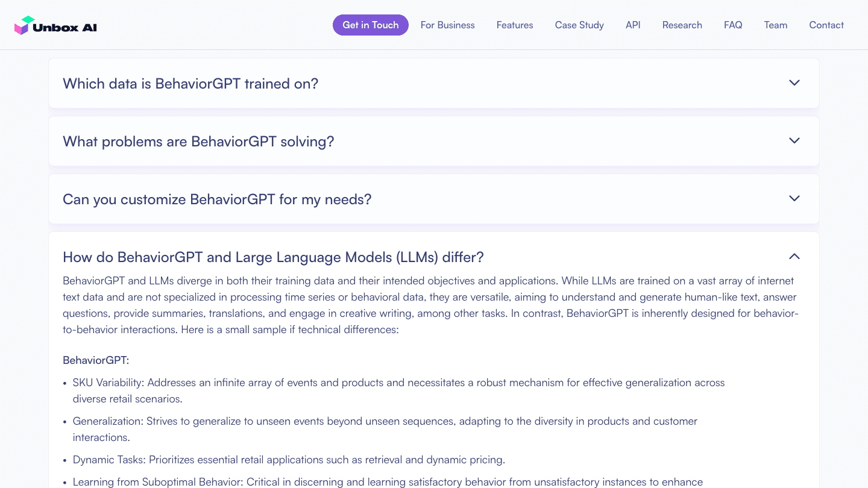This screenshot has height=488, width=868.
Task: Open the For Business menu item
Action: (x=448, y=25)
